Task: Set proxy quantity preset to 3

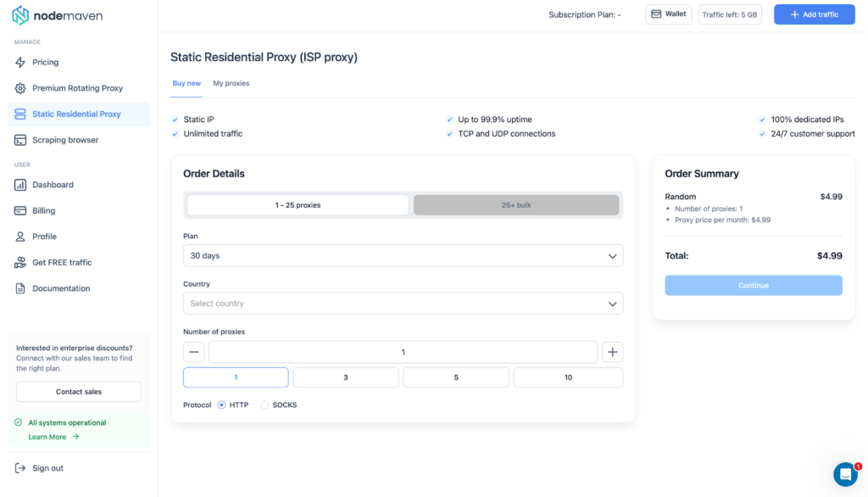Action: point(346,377)
